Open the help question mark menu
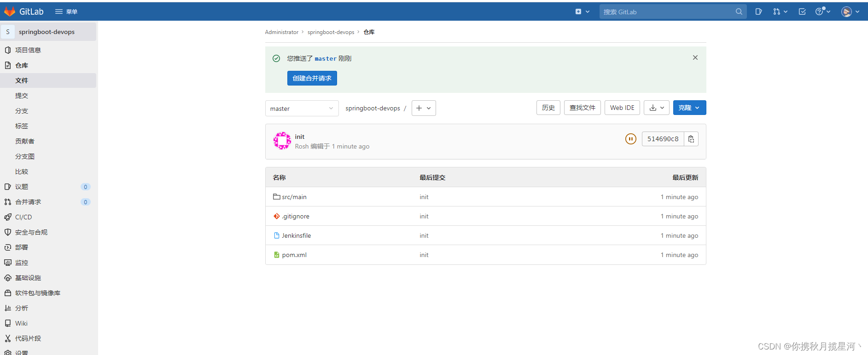 823,11
